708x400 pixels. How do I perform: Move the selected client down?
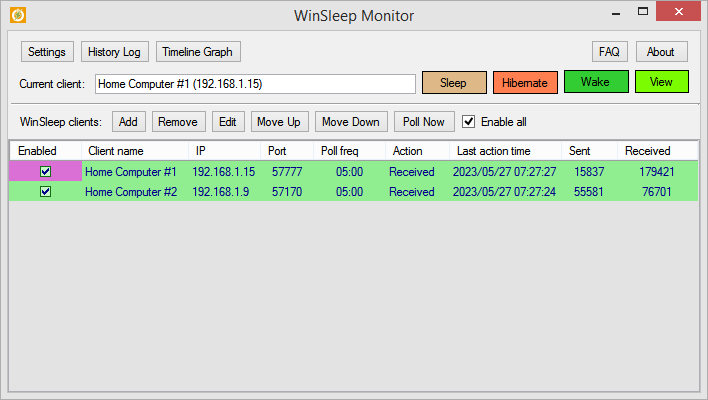click(351, 122)
